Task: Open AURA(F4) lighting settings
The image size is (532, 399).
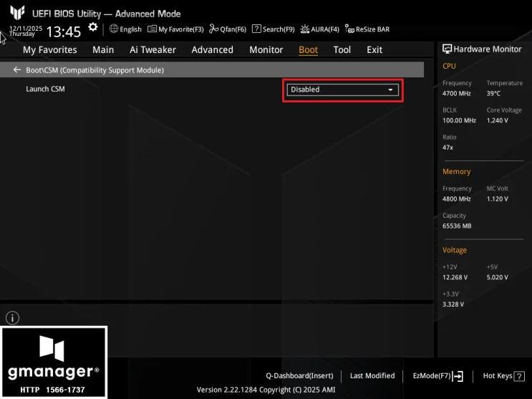Action: coord(319,29)
